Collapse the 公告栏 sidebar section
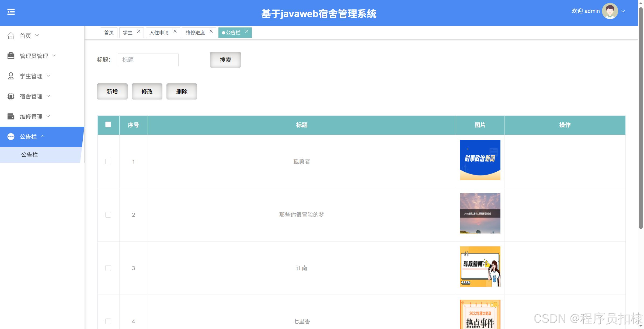Screen dimensions: 644x329 point(43,136)
